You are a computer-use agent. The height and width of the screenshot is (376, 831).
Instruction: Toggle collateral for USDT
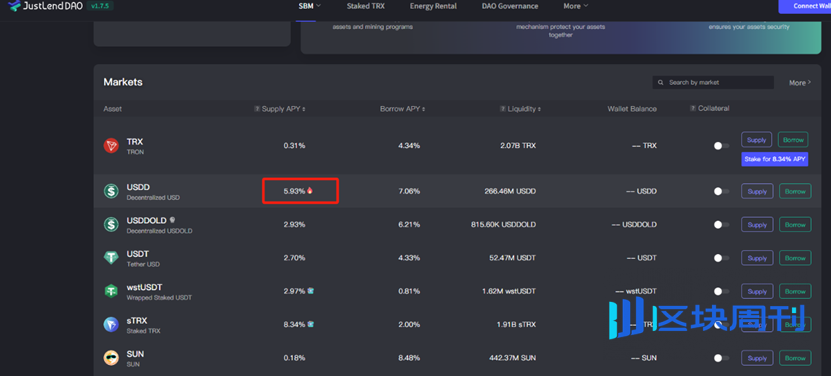coord(721,258)
